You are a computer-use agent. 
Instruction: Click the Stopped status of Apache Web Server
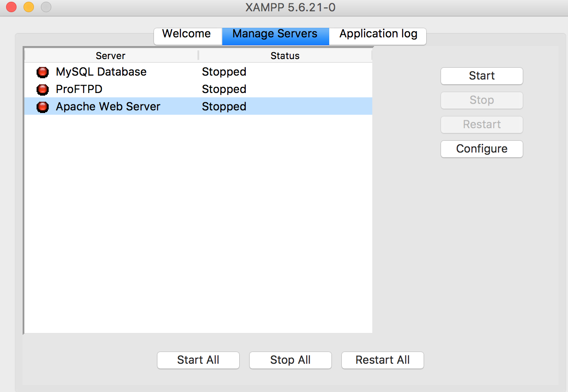click(224, 106)
